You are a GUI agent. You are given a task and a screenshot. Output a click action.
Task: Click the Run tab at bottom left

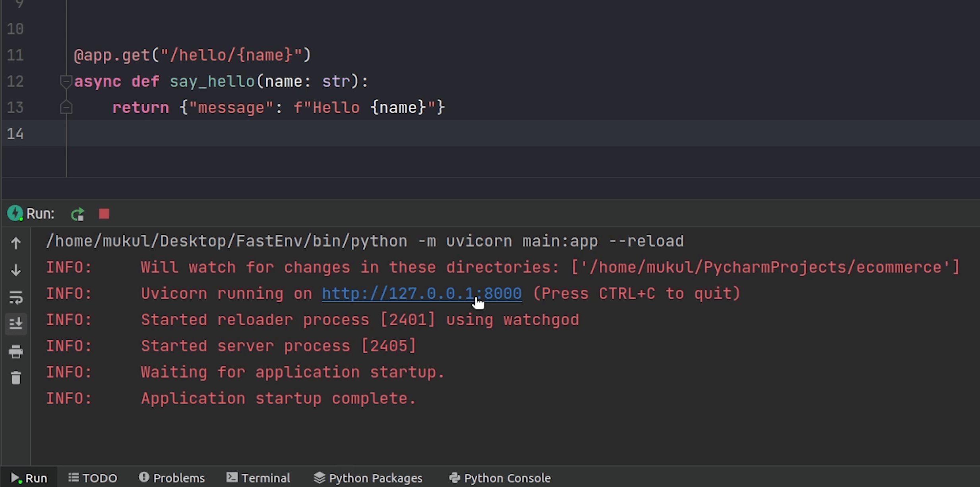[29, 478]
